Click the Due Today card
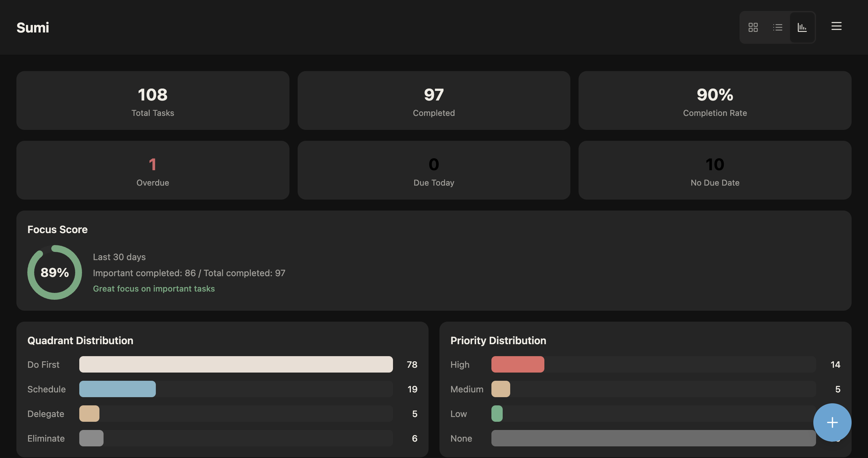The height and width of the screenshot is (458, 868). [x=434, y=170]
